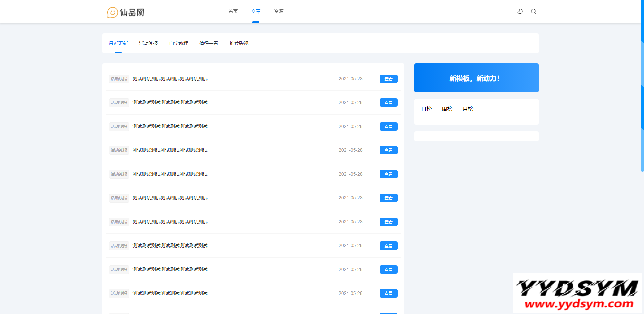This screenshot has width=644, height=314.
Task: Select the 文章 navigation item
Action: 256,11
